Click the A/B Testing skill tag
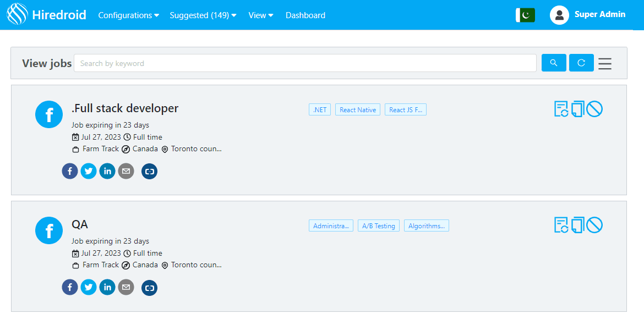This screenshot has width=644, height=330. coord(379,226)
